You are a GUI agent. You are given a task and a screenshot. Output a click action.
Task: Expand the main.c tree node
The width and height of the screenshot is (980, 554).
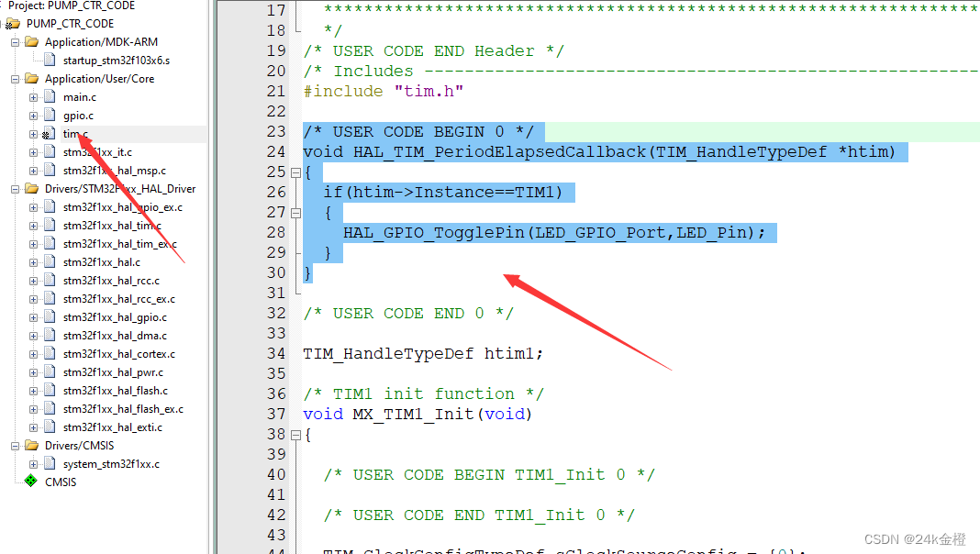[33, 97]
